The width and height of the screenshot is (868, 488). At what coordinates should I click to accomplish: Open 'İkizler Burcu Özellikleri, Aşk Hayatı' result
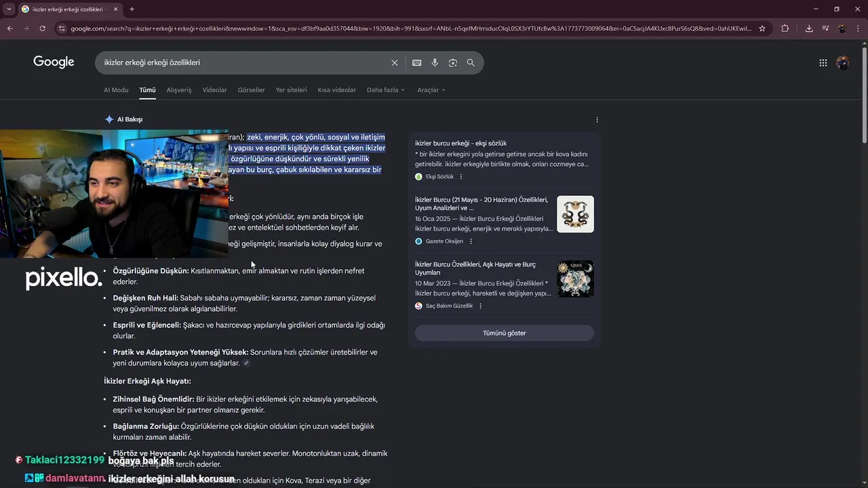pos(475,268)
